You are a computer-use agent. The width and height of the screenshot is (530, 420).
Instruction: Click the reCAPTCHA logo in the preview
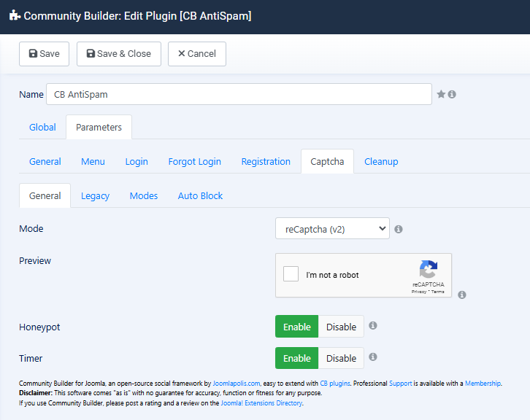[x=429, y=269]
